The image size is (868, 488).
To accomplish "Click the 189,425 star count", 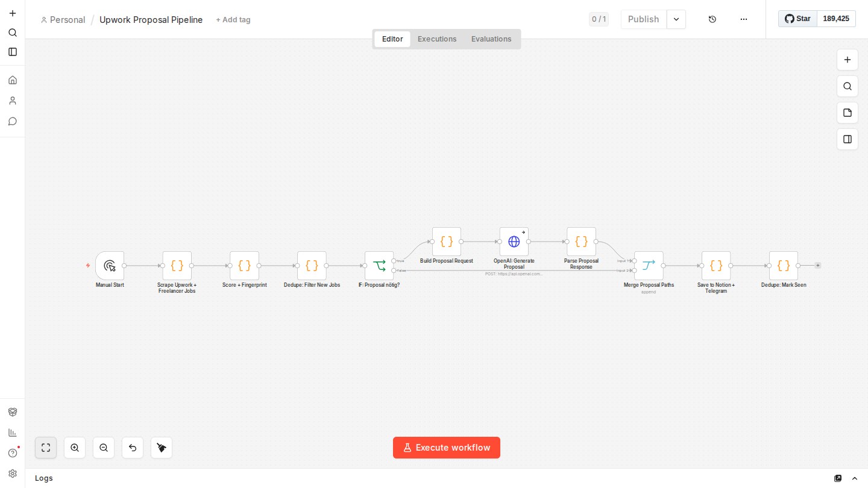I will (x=836, y=19).
